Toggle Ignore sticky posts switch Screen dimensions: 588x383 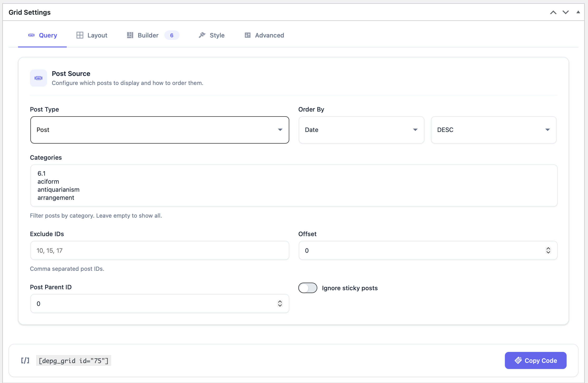pos(308,288)
